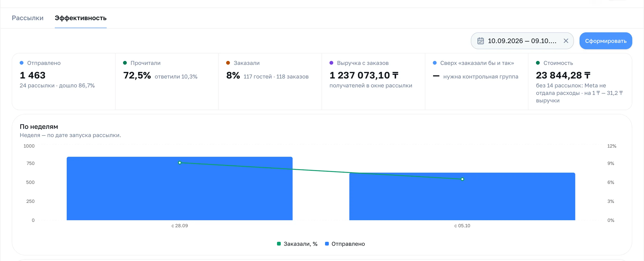Click the green dot beside Стоимость
This screenshot has width=644, height=261.
[x=538, y=63]
